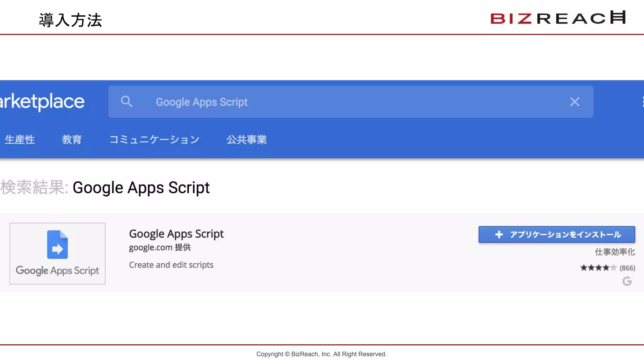Click the gray Google G badge icon
Image resolution: width=644 pixels, height=362 pixels.
[627, 281]
